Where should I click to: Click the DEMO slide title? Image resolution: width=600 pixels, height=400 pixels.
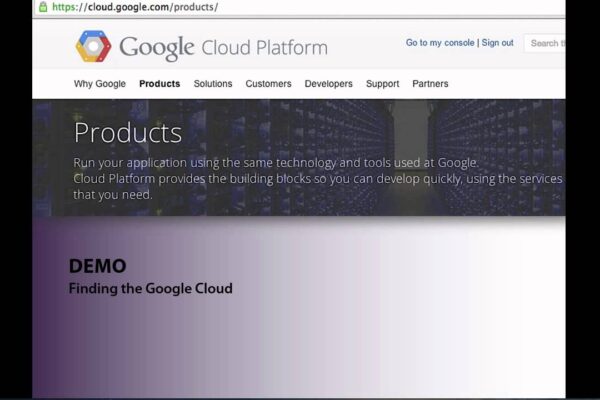click(98, 266)
